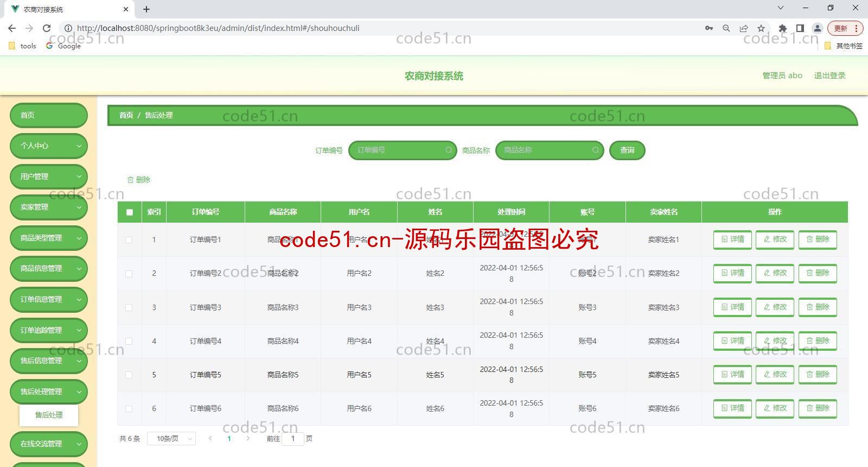Go back with browser back arrow
The width and height of the screenshot is (868, 467).
click(12, 28)
